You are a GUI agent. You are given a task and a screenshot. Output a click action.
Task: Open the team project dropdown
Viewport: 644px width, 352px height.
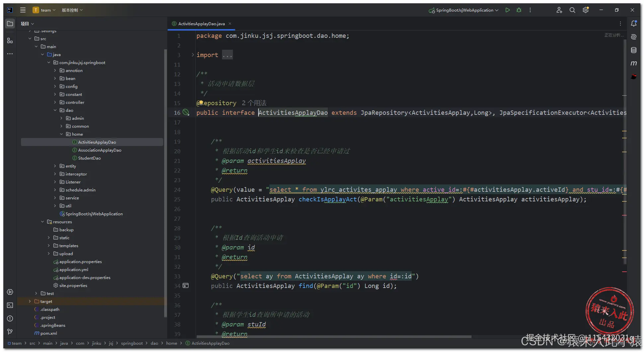coord(44,10)
